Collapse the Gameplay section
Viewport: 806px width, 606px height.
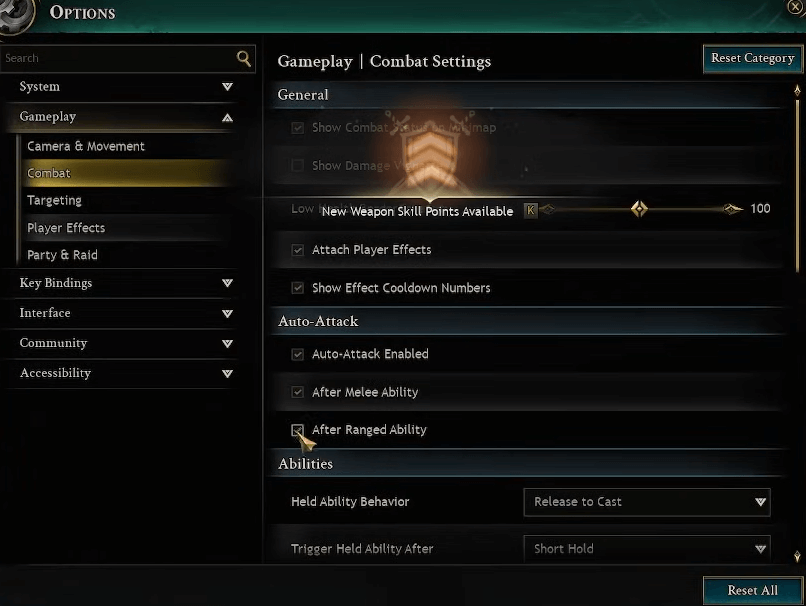(227, 117)
